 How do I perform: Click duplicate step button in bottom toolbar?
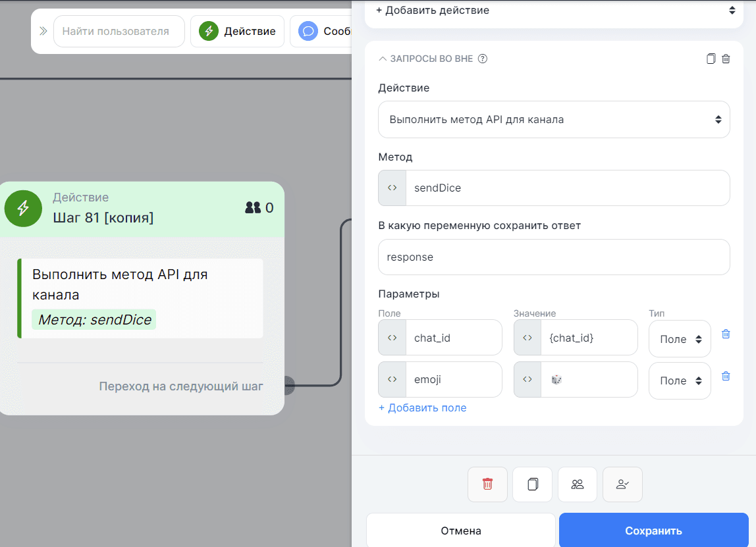pyautogui.click(x=533, y=484)
